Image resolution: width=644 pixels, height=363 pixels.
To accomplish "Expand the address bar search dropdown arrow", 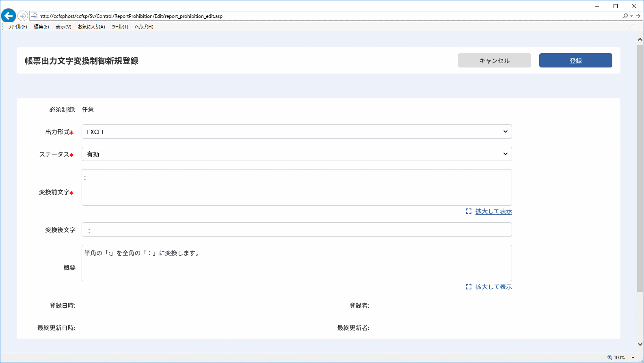I will click(631, 16).
